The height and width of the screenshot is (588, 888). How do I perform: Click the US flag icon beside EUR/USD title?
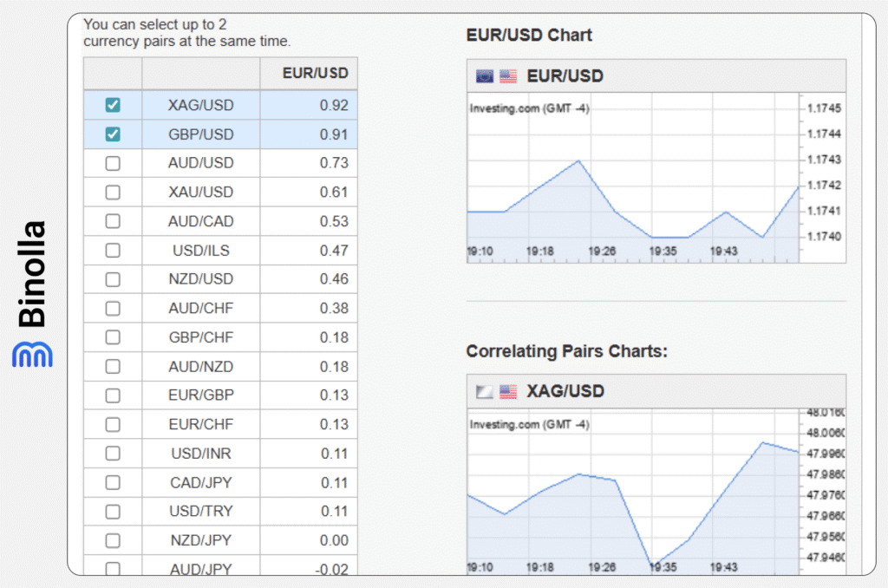click(508, 76)
